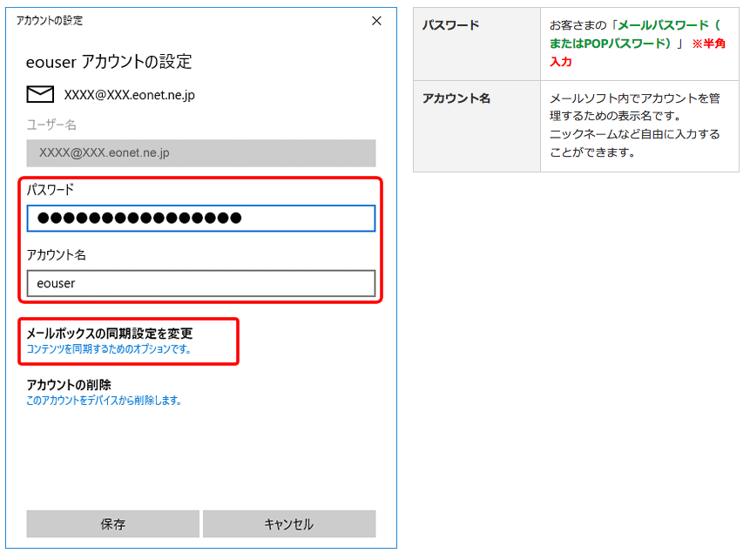Image resolution: width=750 pixels, height=560 pixels.
Task: Select アカウントの削除 option
Action: pos(69,385)
